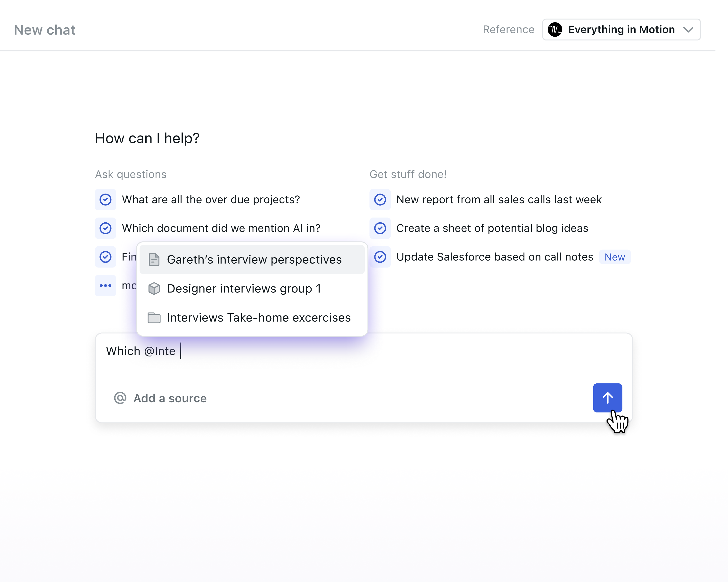Click the cube icon for Designer interviews group 1
The height and width of the screenshot is (582, 728).
[x=154, y=289]
